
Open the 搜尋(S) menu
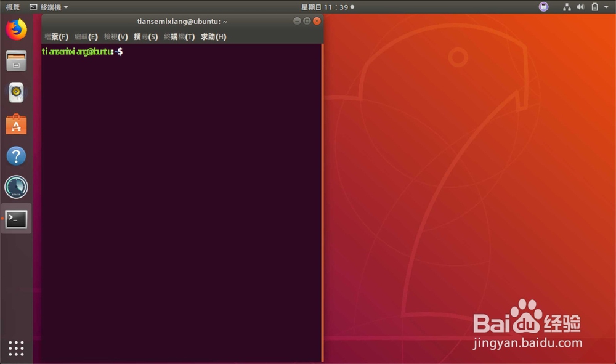click(x=146, y=36)
